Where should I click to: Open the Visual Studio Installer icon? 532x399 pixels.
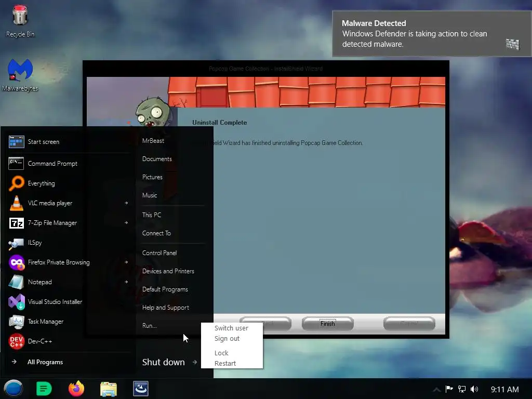(x=16, y=302)
